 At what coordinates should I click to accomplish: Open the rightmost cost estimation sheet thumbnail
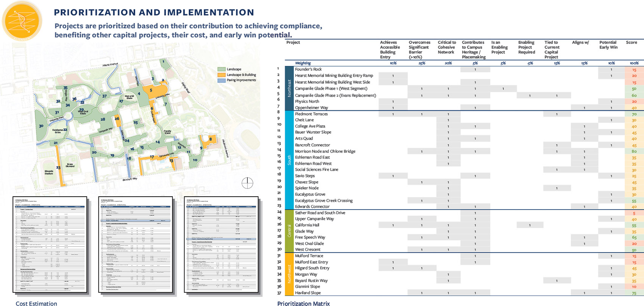pos(221,245)
